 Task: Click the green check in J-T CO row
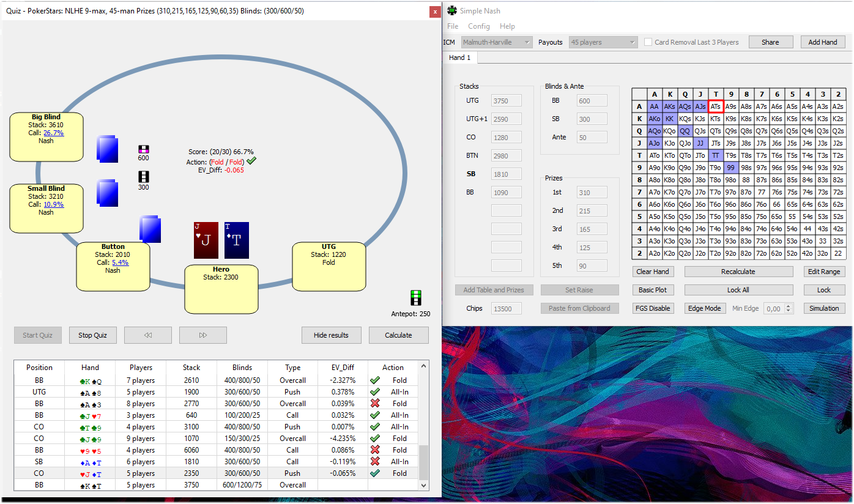tap(375, 473)
